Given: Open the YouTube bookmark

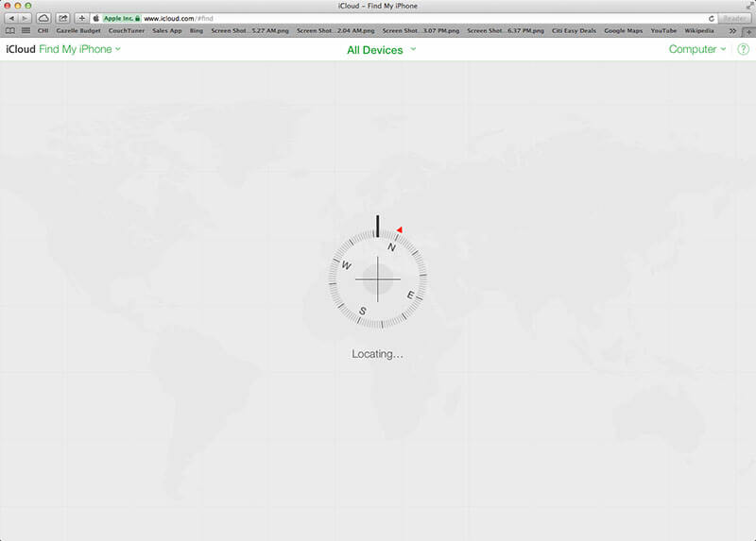Looking at the screenshot, I should coord(663,31).
